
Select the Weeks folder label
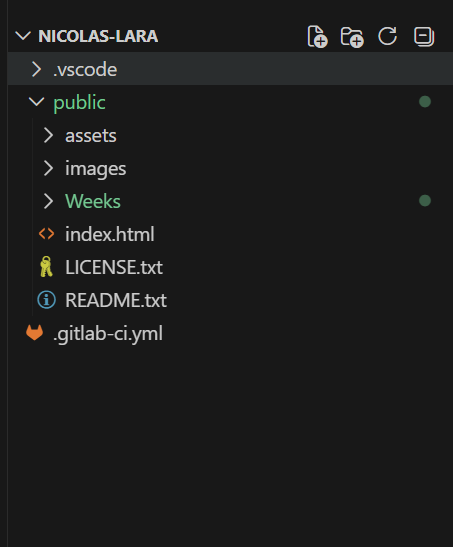click(93, 201)
